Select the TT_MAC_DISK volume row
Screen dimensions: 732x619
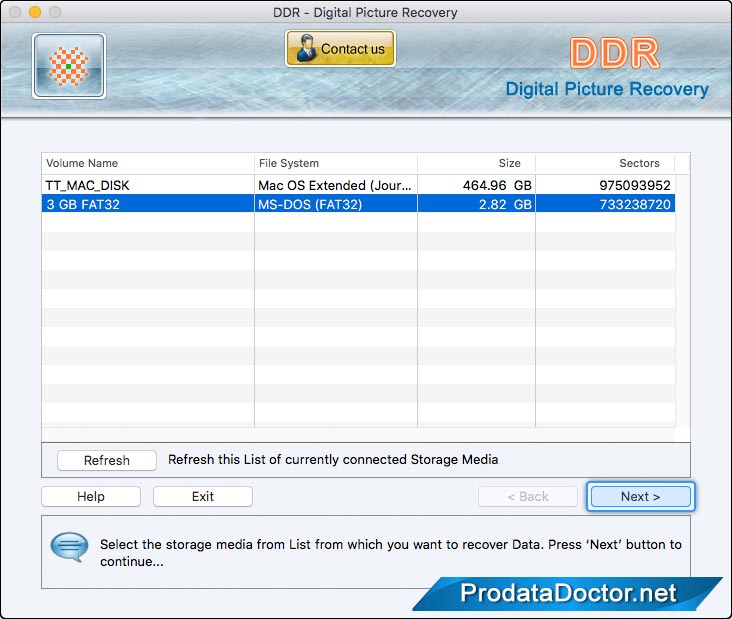pos(358,185)
